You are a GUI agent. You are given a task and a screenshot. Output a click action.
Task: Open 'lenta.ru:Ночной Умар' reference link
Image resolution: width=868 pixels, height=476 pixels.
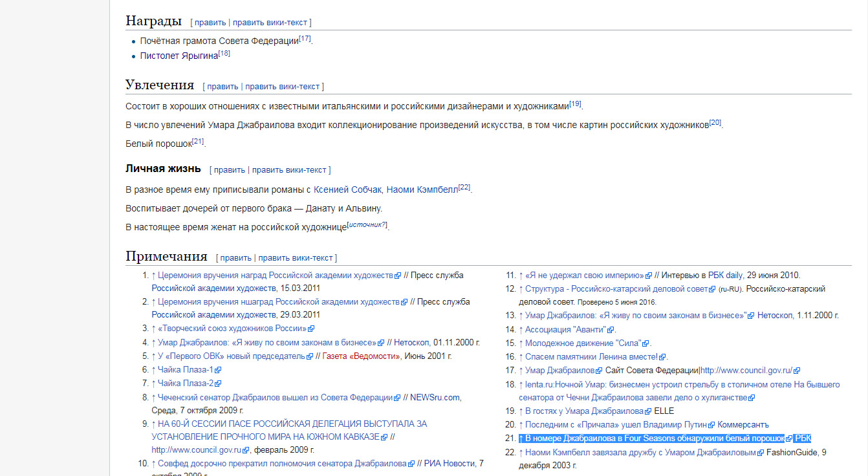click(679, 391)
